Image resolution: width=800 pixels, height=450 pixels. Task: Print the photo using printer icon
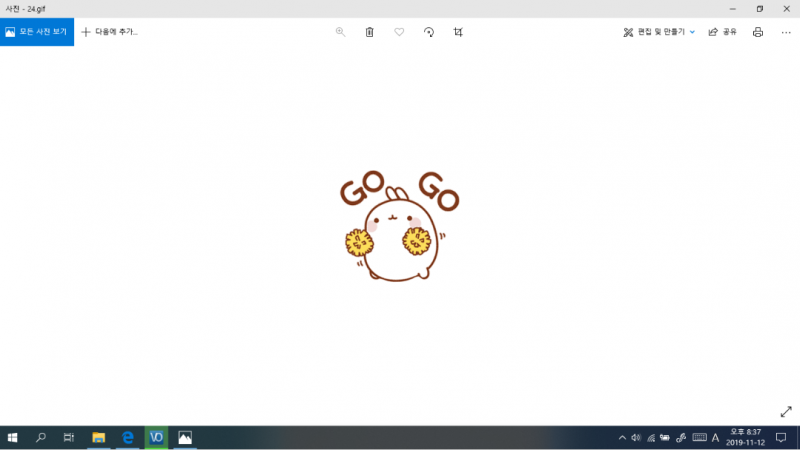click(x=757, y=32)
